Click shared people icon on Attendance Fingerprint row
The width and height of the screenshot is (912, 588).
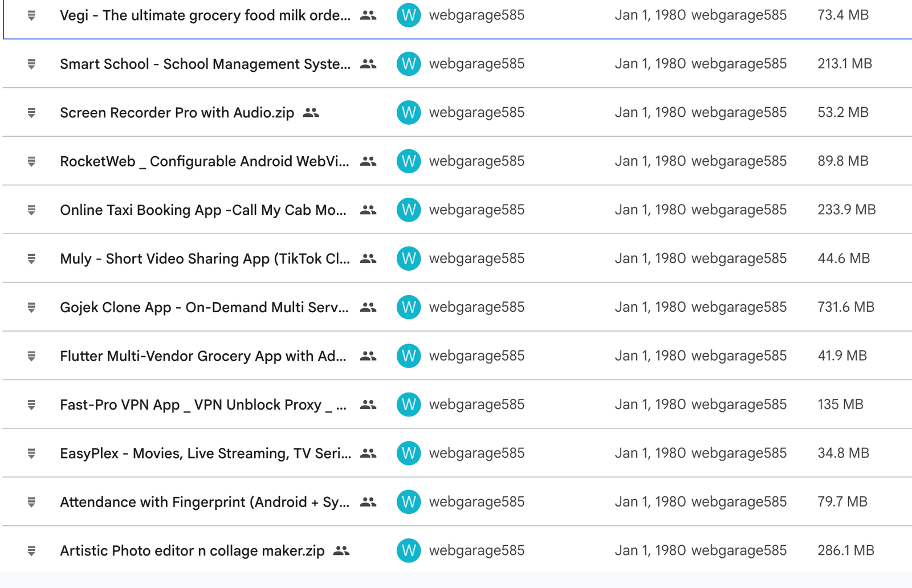[368, 503]
